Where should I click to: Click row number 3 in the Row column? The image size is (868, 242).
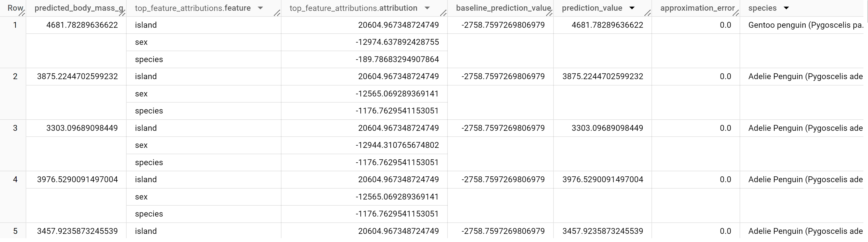coord(15,128)
